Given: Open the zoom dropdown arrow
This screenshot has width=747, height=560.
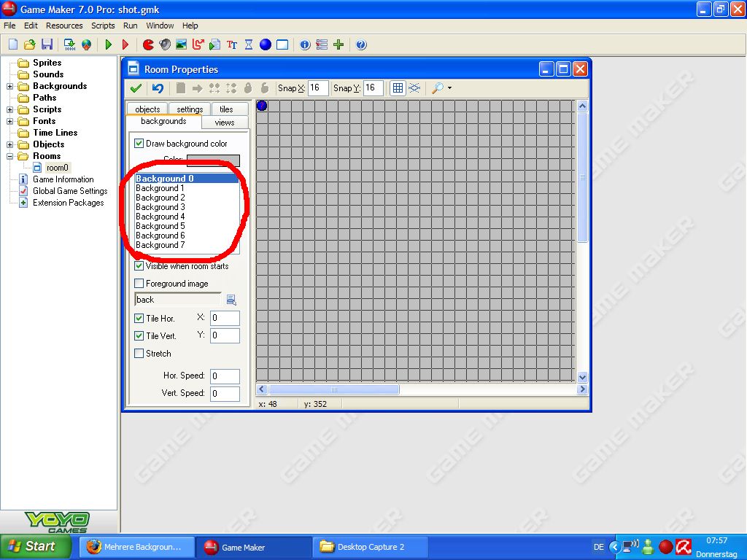Looking at the screenshot, I should click(449, 88).
